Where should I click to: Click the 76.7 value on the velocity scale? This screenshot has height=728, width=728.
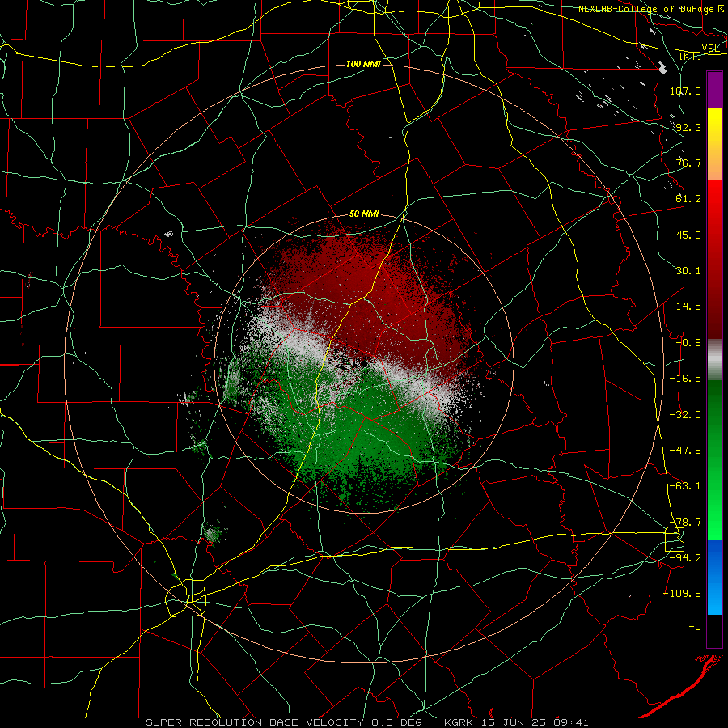coord(688,163)
